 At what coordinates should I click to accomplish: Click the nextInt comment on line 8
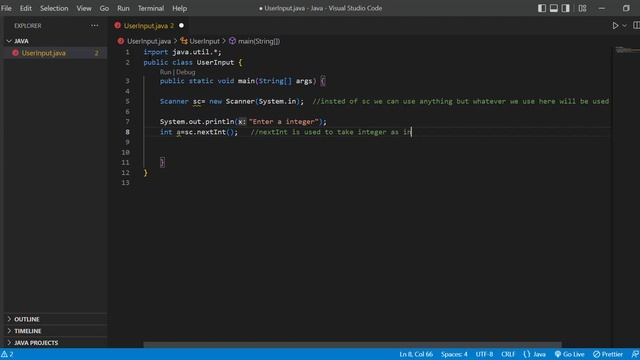coord(331,132)
